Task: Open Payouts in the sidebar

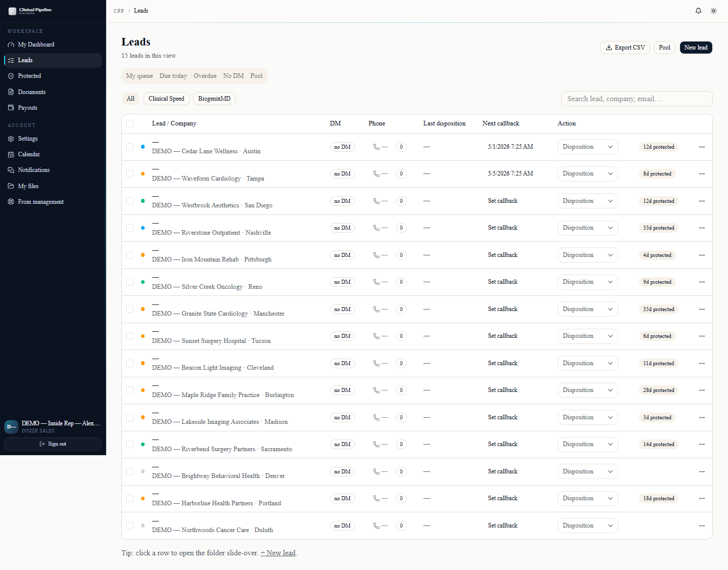Action: tap(53, 108)
